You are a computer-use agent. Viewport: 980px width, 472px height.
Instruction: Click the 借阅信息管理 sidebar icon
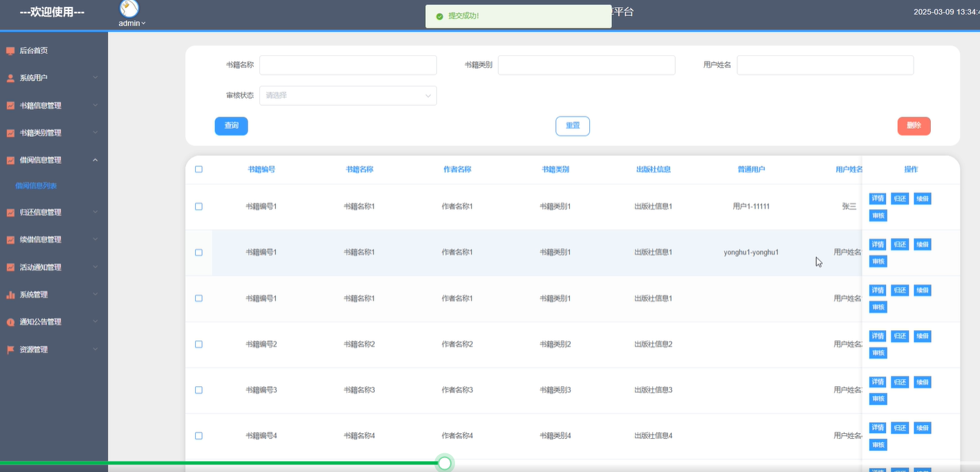[x=10, y=160]
